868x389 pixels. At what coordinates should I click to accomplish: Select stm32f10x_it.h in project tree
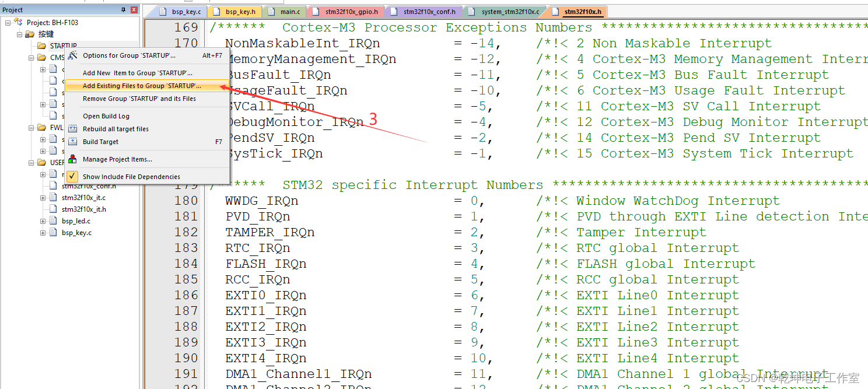click(83, 209)
